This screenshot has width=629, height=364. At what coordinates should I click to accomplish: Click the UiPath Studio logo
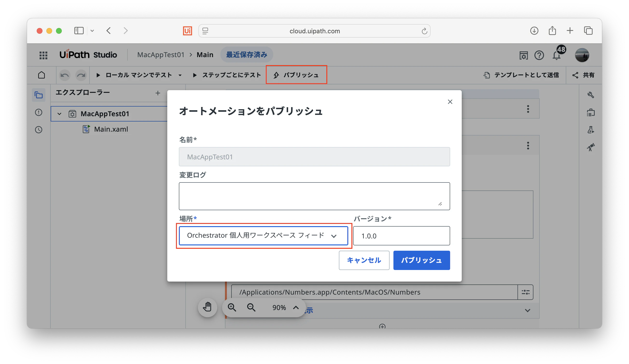88,54
